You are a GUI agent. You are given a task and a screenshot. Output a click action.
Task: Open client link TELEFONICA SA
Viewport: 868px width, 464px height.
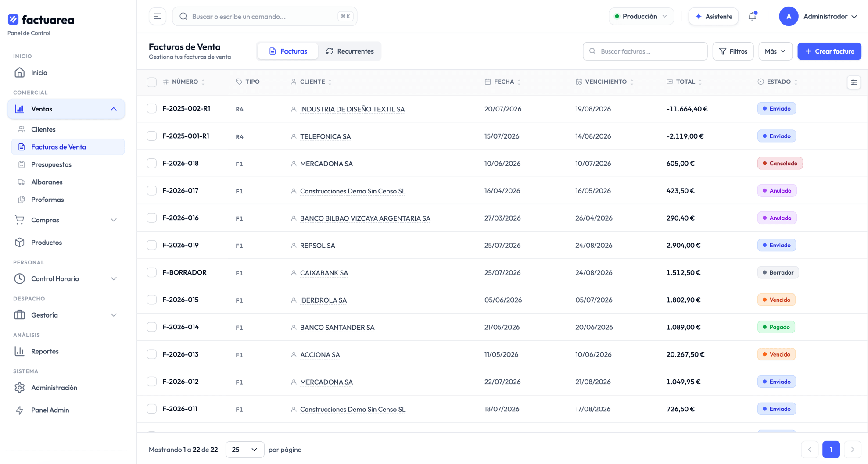tap(325, 136)
